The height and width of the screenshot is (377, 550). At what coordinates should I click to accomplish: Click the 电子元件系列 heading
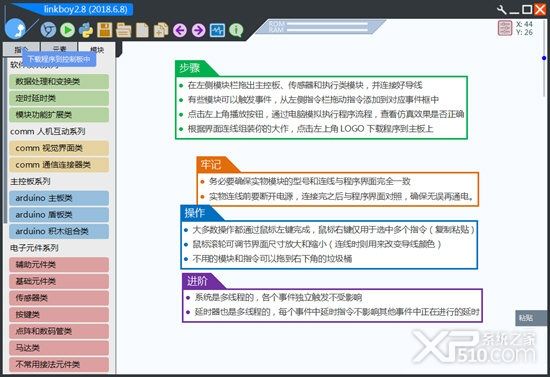click(34, 248)
